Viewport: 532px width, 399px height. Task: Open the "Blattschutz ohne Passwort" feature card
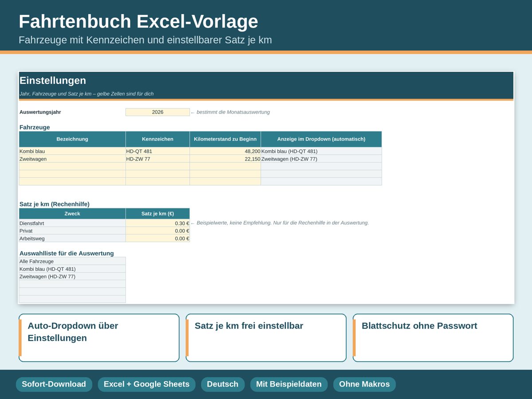point(433,338)
